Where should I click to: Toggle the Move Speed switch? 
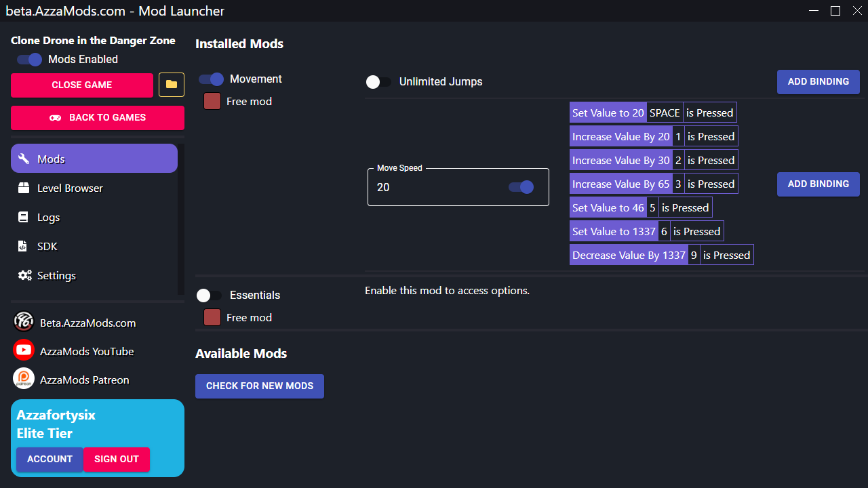[521, 187]
